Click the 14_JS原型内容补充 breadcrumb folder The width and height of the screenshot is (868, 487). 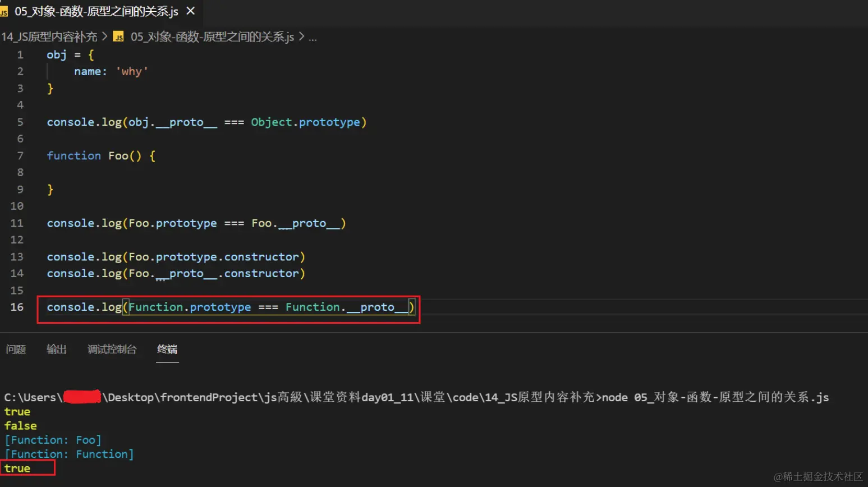click(49, 37)
